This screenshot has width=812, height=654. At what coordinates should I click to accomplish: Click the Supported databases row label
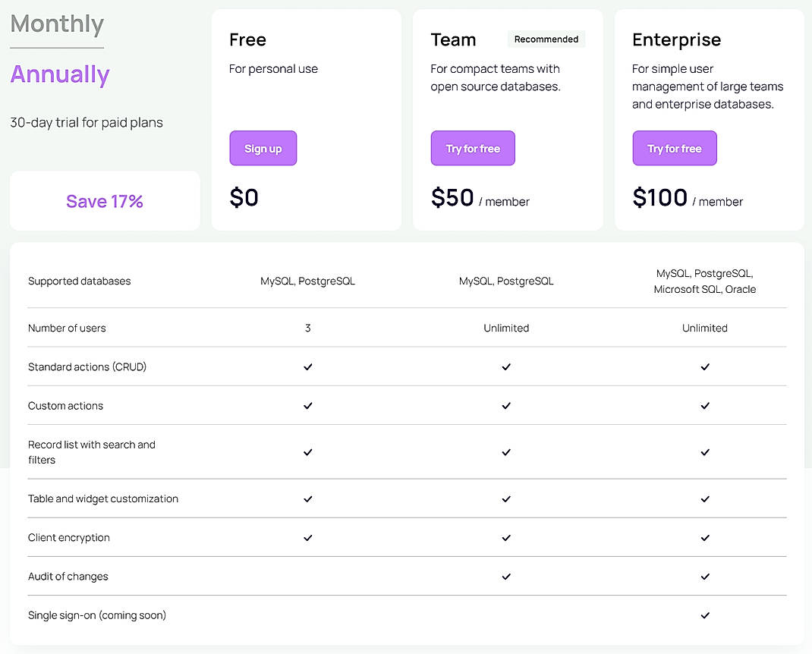79,281
